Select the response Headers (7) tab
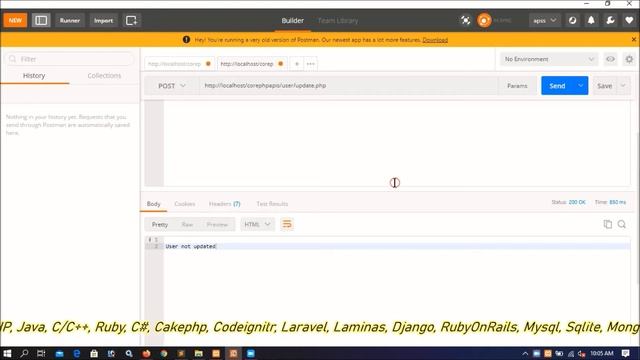 [224, 204]
